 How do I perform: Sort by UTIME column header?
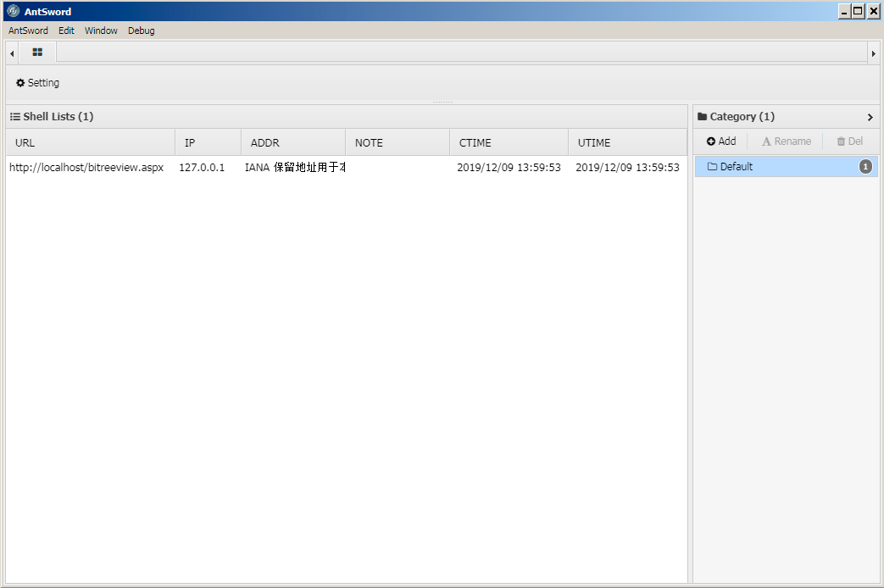coord(627,142)
